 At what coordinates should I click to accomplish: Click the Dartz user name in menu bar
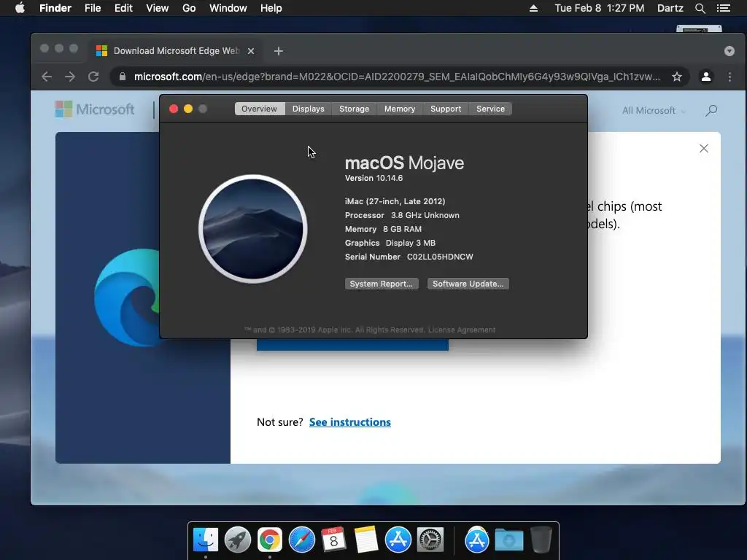(670, 8)
